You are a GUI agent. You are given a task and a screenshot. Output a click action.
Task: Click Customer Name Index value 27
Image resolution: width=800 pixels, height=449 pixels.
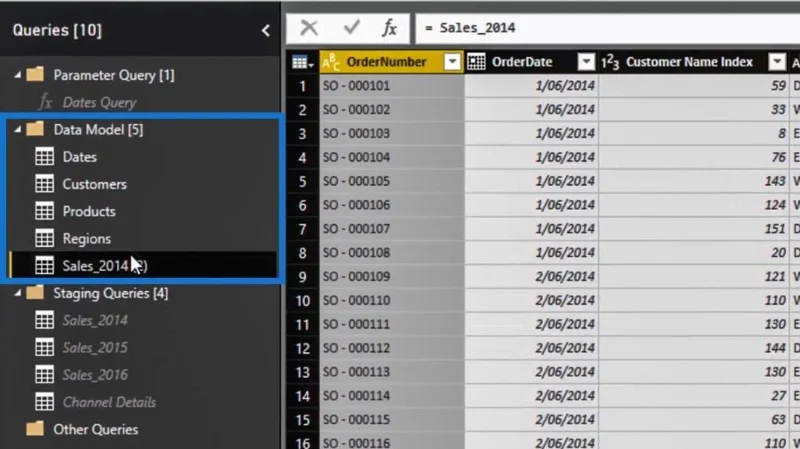pyautogui.click(x=694, y=396)
